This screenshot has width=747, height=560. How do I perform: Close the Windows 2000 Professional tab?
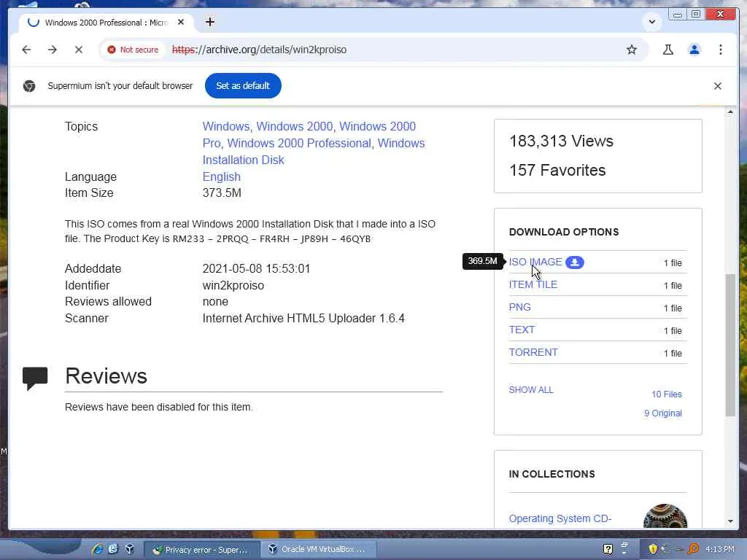[x=181, y=22]
